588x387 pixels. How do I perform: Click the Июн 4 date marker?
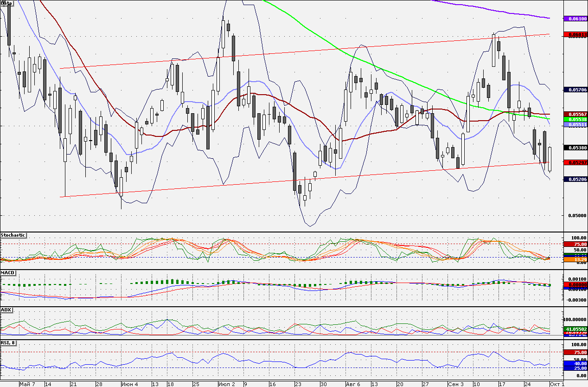tap(129, 384)
